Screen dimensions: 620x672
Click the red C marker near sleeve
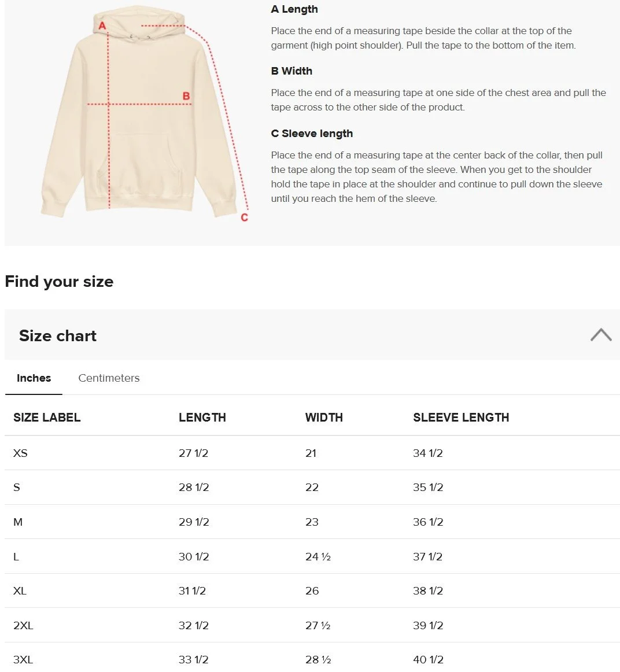[244, 217]
